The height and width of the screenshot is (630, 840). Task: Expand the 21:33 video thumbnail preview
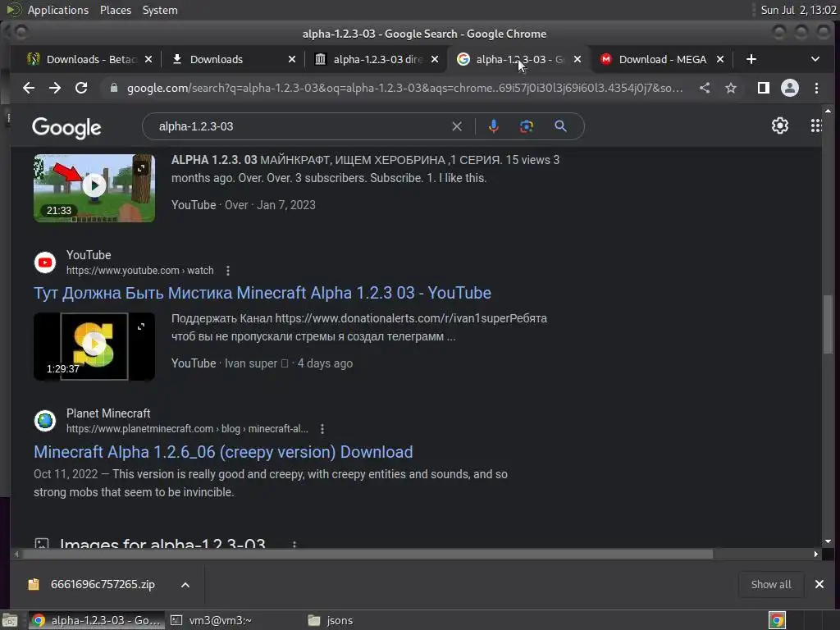(141, 168)
